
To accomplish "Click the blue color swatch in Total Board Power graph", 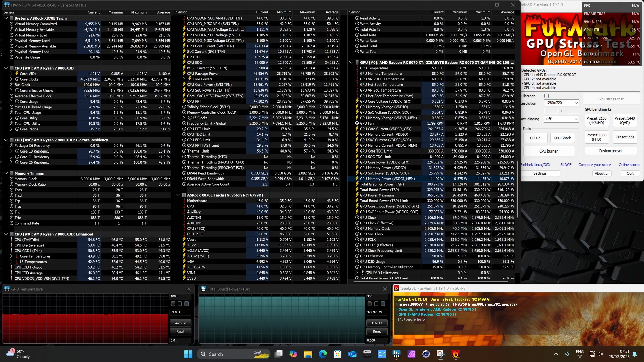I will (383, 304).
